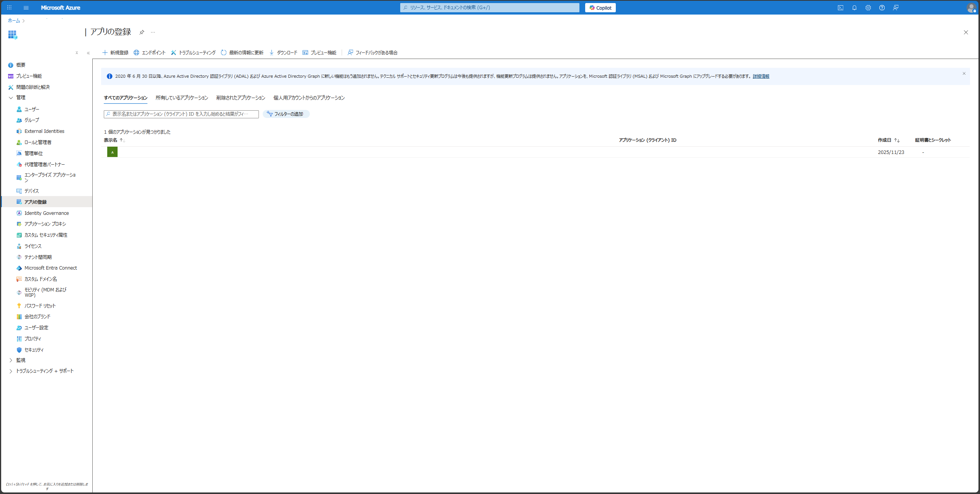
Task: Open the notifications bell
Action: pos(854,8)
